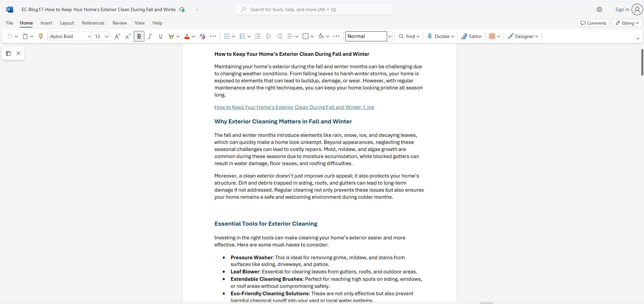Expand the Aptos Bold font dropdown
The image size is (644, 304).
89,36
